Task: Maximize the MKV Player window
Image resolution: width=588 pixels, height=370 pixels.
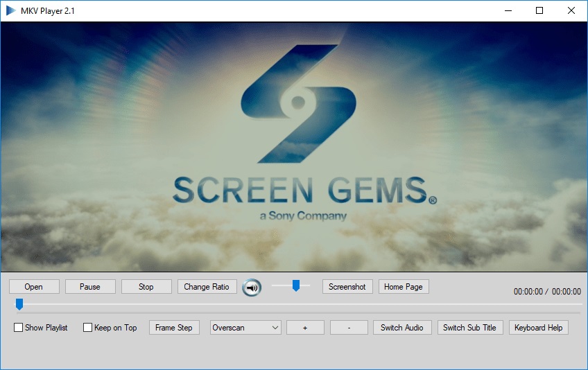Action: point(539,10)
